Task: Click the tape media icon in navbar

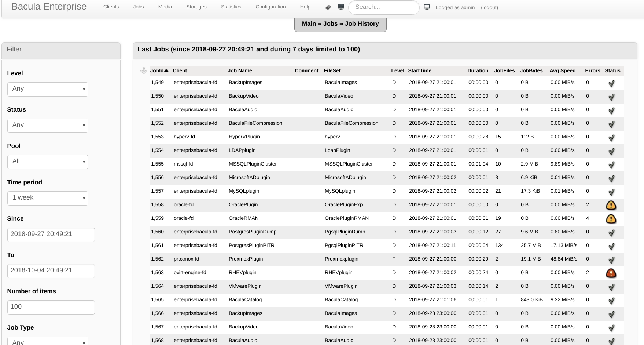Action: click(x=328, y=7)
